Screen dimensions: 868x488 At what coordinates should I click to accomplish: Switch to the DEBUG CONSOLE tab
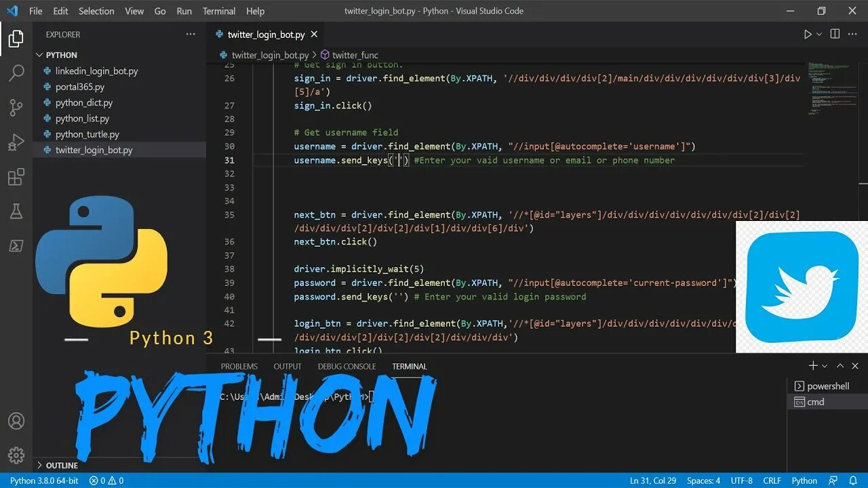(347, 366)
